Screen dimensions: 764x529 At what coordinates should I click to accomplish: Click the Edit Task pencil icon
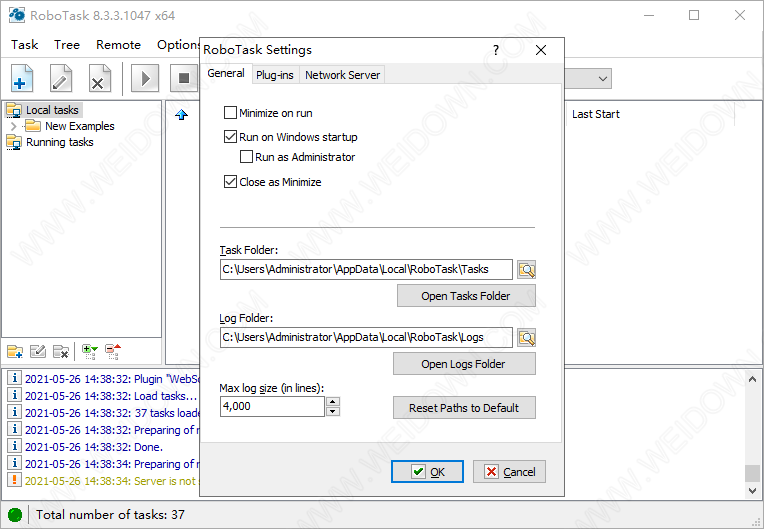coord(61,78)
